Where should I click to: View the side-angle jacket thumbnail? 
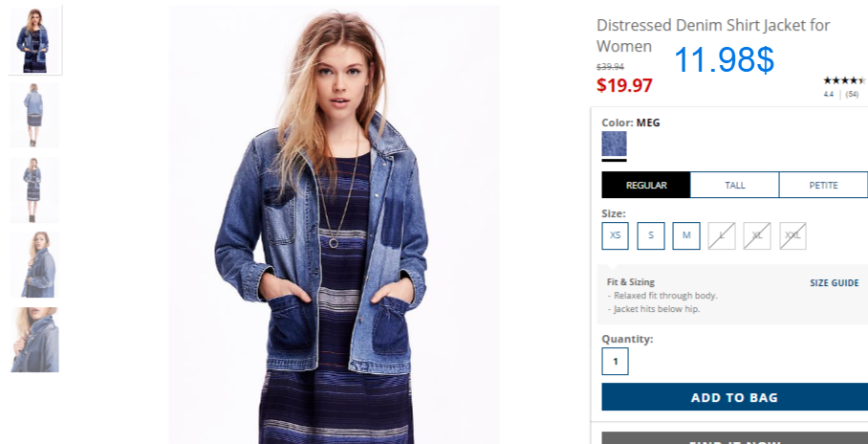pyautogui.click(x=33, y=264)
